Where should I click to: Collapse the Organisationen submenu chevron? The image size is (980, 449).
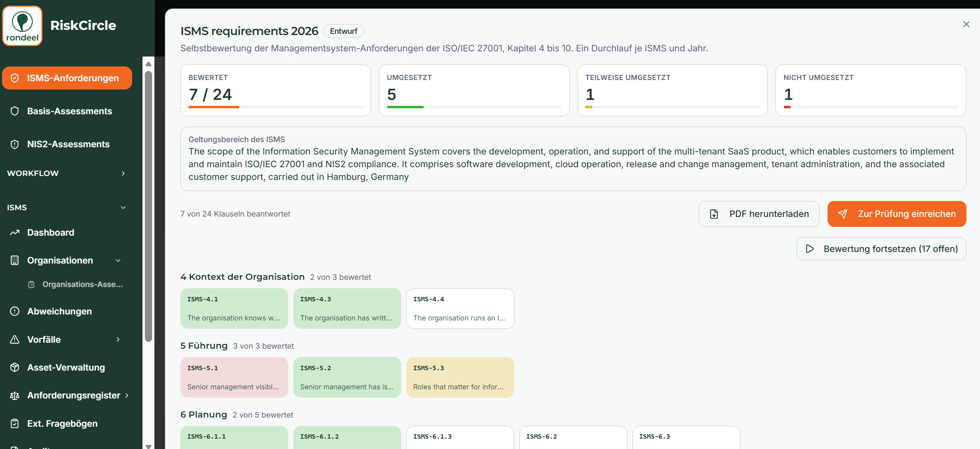[x=118, y=260]
